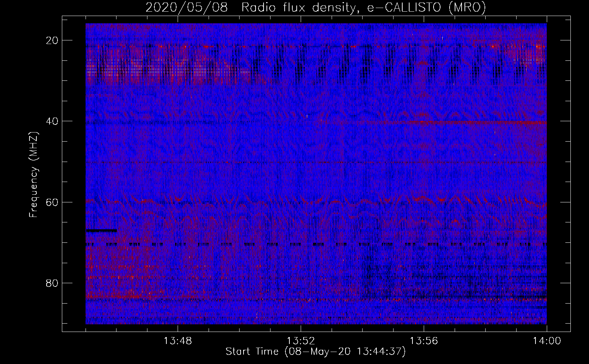Click the '13:52' time tick label
This screenshot has width=589, height=364.
(301, 341)
